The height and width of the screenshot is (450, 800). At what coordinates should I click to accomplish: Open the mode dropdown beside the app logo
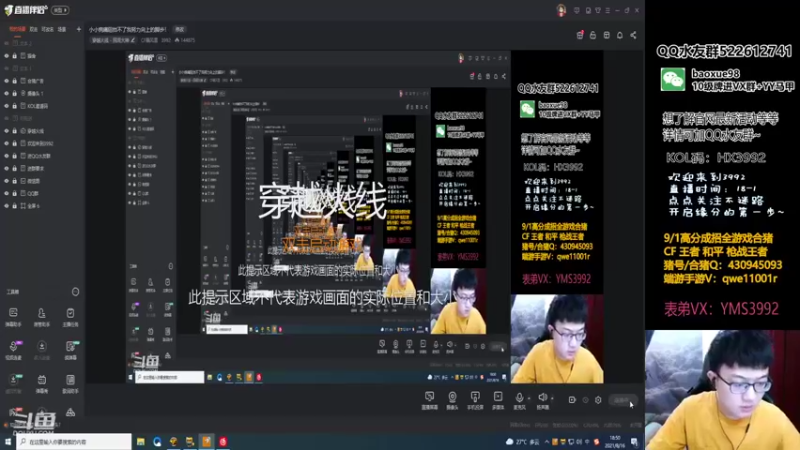point(60,10)
